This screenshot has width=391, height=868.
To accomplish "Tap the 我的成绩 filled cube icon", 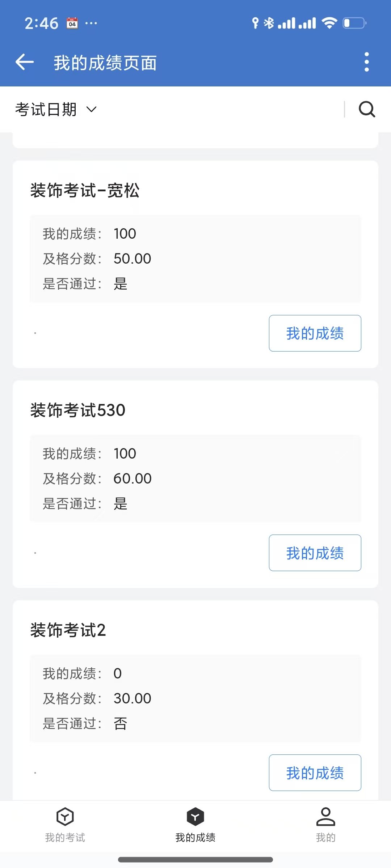I will tap(195, 817).
